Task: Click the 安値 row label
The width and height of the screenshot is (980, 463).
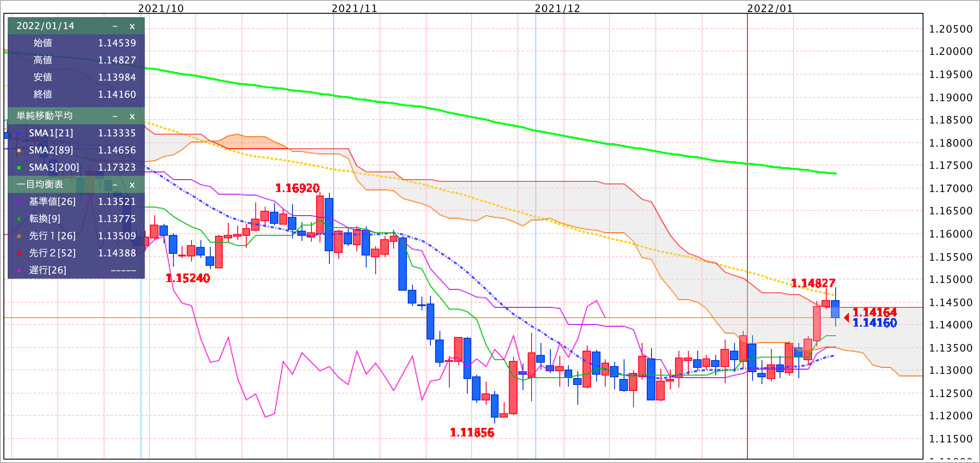Action: click(x=43, y=77)
